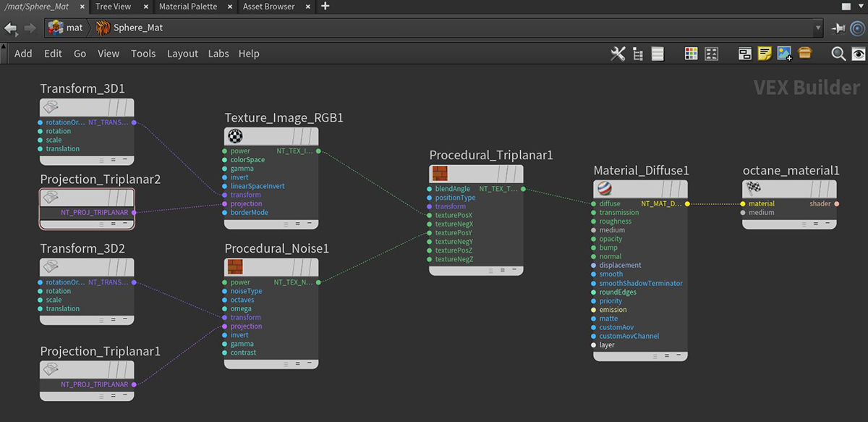Click the Procedural_Triplanar1 brick texture swatch
This screenshot has height=422, width=868.
click(440, 174)
